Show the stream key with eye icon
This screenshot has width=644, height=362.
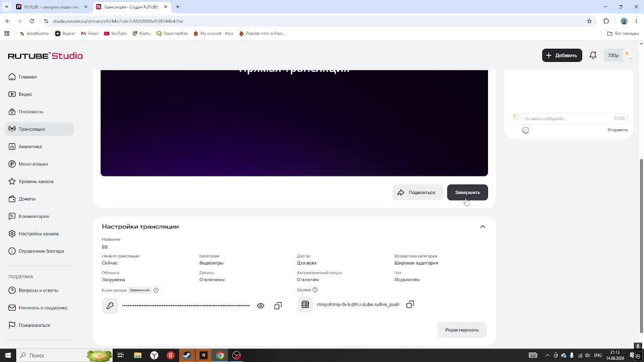(261, 306)
